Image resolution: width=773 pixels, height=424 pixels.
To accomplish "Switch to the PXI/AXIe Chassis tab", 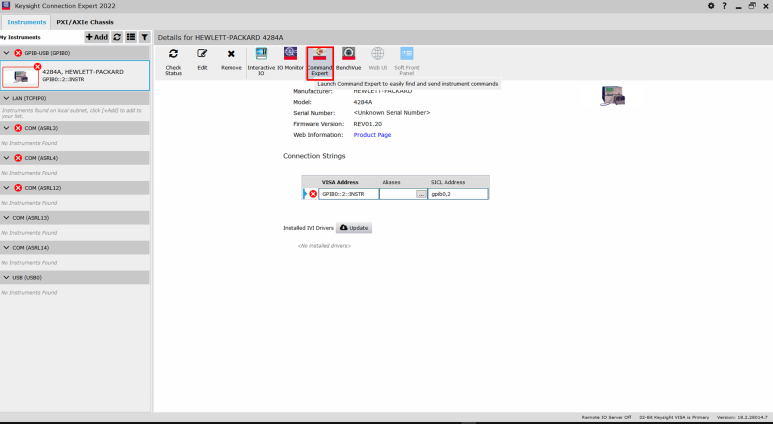I will [x=85, y=22].
